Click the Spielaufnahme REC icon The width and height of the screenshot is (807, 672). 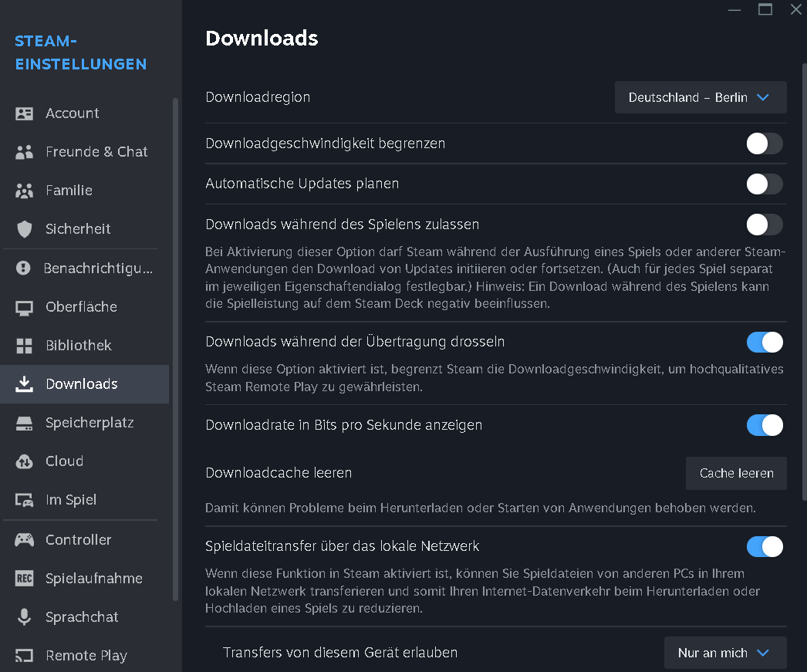click(24, 579)
